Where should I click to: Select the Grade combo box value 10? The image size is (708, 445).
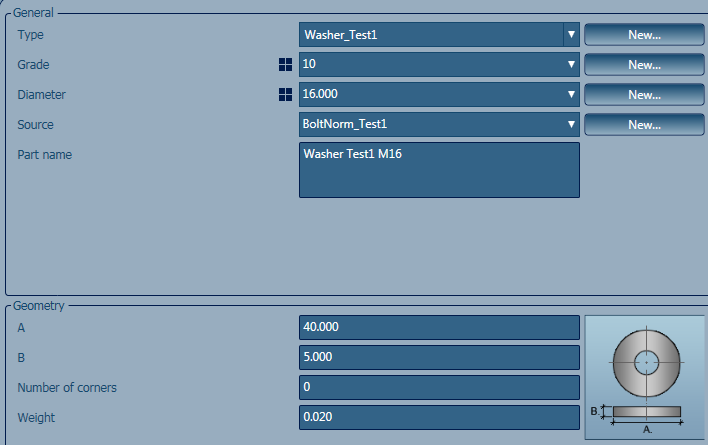pos(431,65)
